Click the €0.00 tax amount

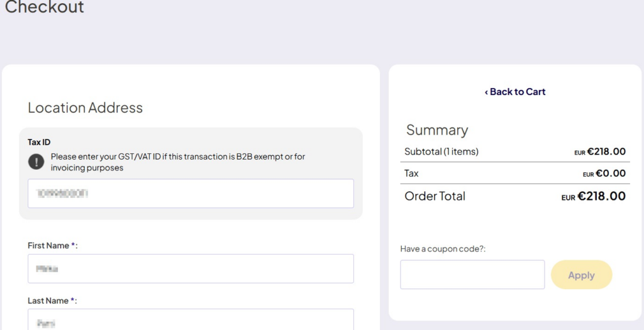pyautogui.click(x=610, y=173)
